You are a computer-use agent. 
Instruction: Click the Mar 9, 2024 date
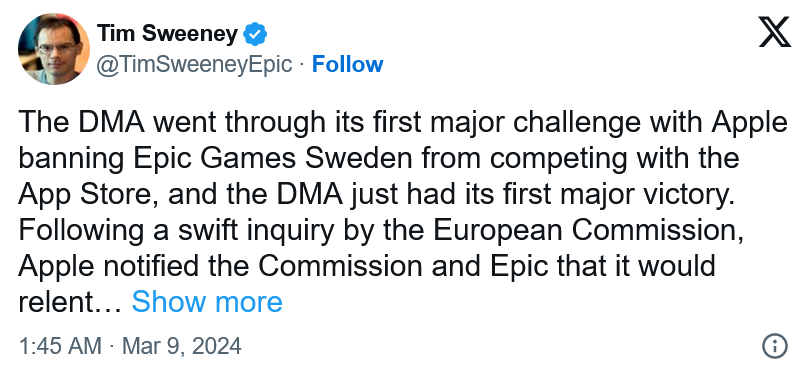182,346
